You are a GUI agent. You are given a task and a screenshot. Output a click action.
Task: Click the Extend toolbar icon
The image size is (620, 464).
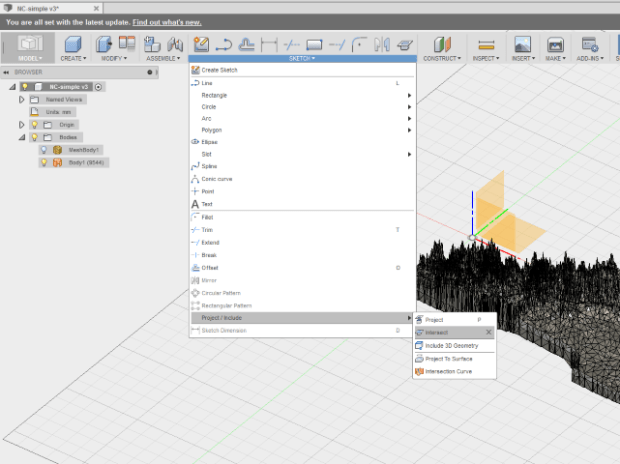click(337, 44)
